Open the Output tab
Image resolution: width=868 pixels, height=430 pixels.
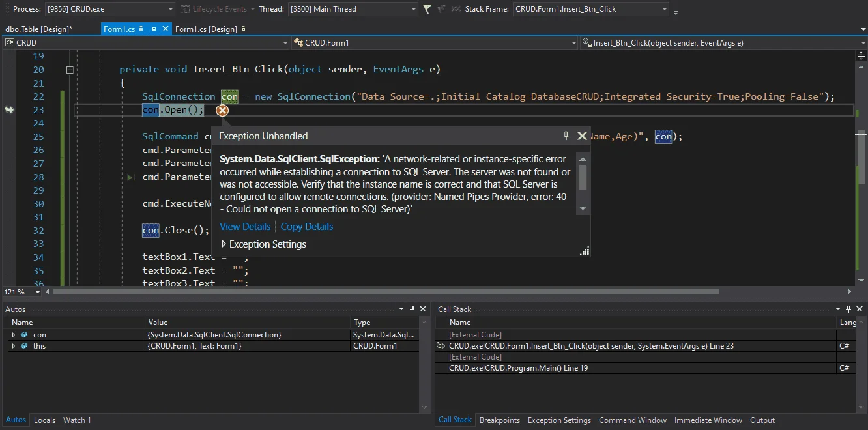click(x=762, y=420)
